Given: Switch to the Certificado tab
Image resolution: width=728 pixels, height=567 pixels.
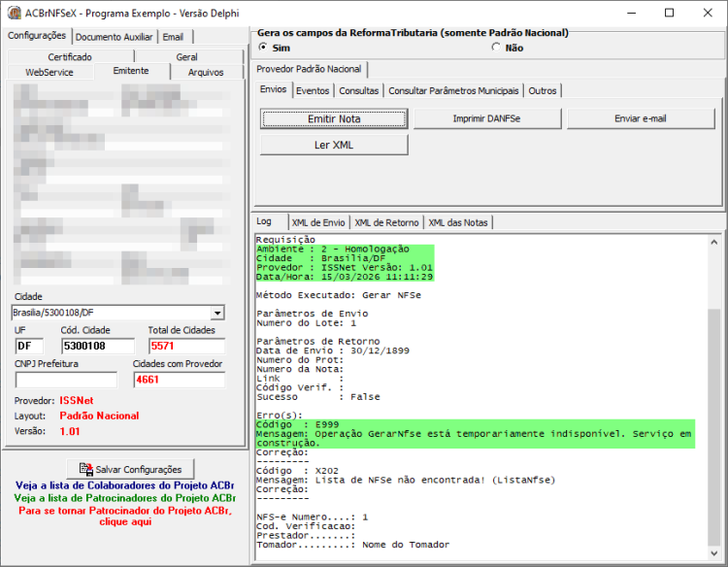Looking at the screenshot, I should [x=70, y=56].
